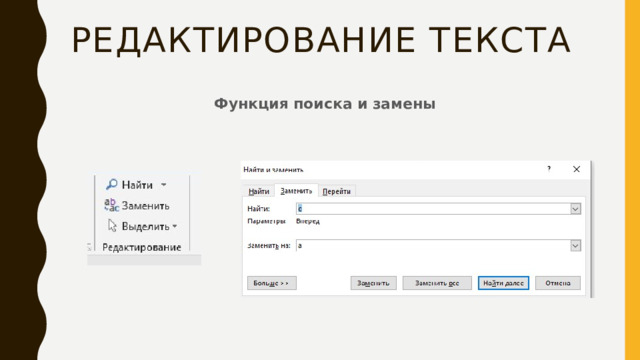Click the cursor icon beside Выделить
This screenshot has height=360, width=640.
tap(112, 226)
